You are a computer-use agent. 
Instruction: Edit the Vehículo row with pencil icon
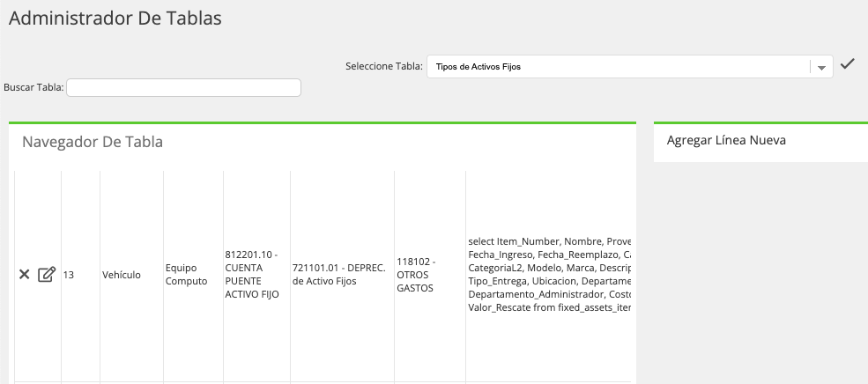(x=47, y=275)
